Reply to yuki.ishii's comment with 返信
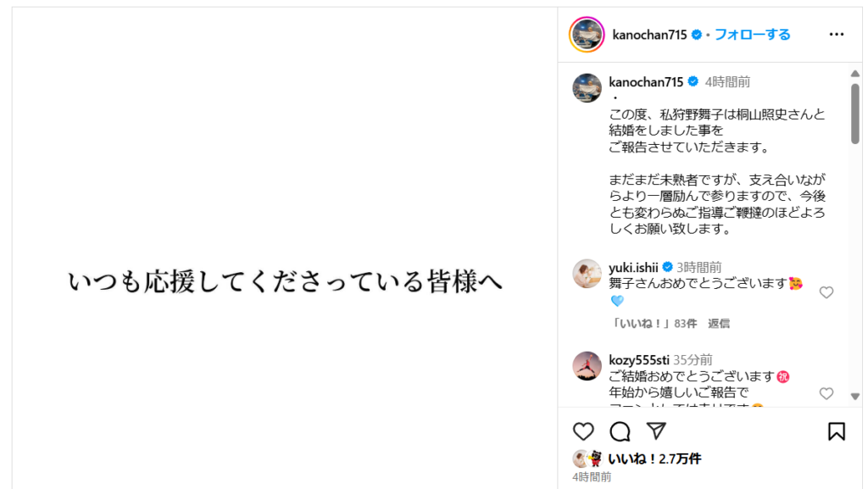Image resolution: width=868 pixels, height=489 pixels. pos(719,324)
